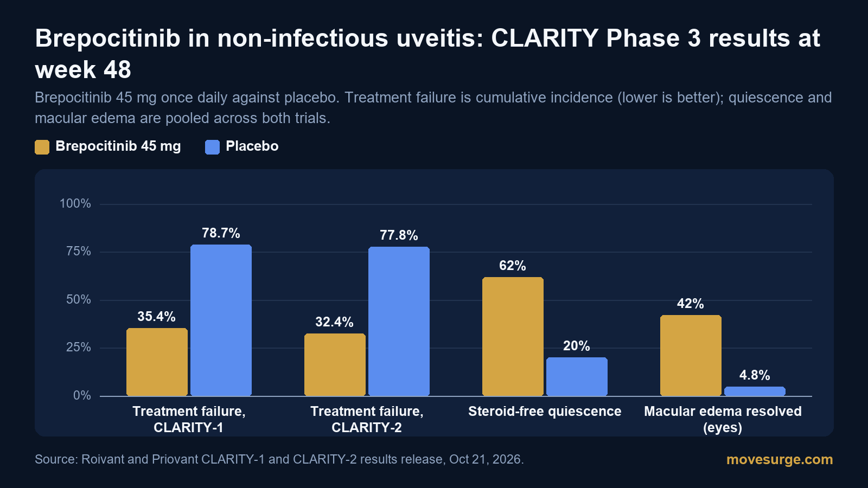Image resolution: width=868 pixels, height=488 pixels.
Task: Click the Treatment failure, CLARITY-1 axis label
Action: pos(189,419)
